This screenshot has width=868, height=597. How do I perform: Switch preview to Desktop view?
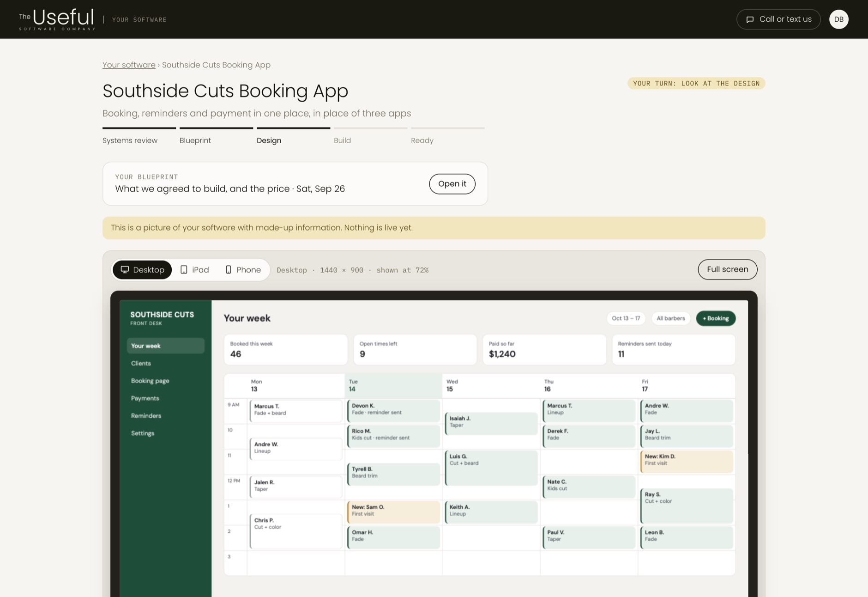[x=142, y=270]
